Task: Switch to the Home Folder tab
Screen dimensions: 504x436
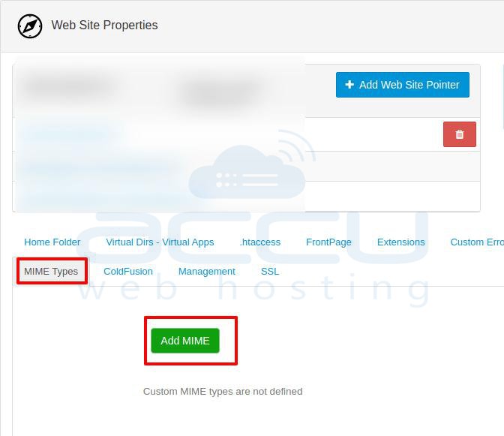Action: pos(52,242)
